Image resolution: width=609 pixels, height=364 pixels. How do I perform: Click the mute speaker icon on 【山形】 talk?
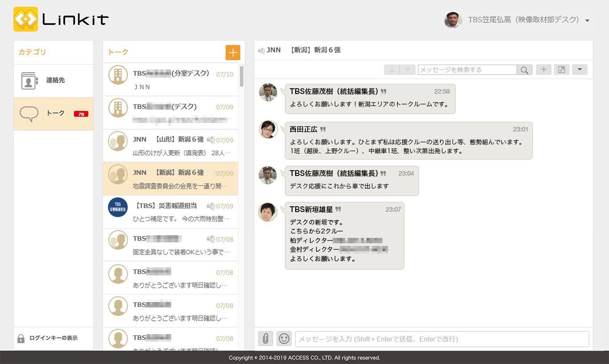[x=211, y=140]
